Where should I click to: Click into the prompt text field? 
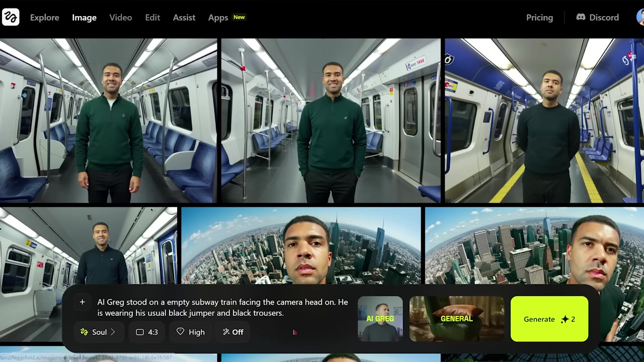coord(222,307)
